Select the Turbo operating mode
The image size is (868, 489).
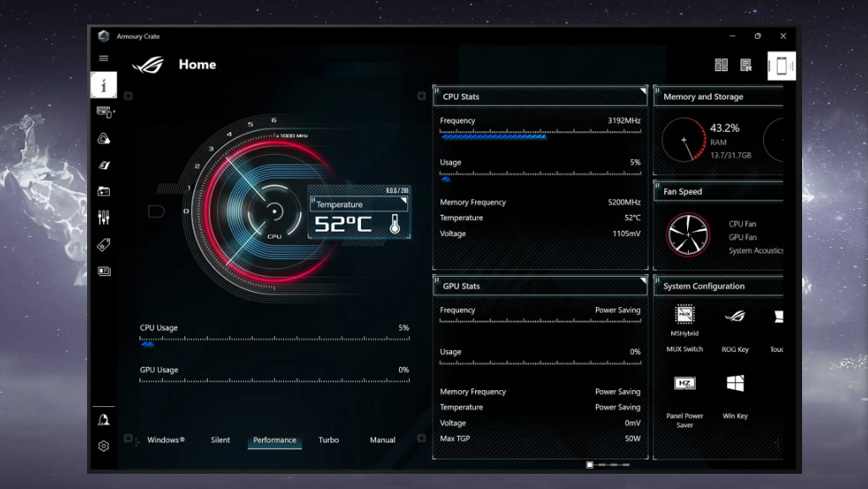tap(328, 440)
